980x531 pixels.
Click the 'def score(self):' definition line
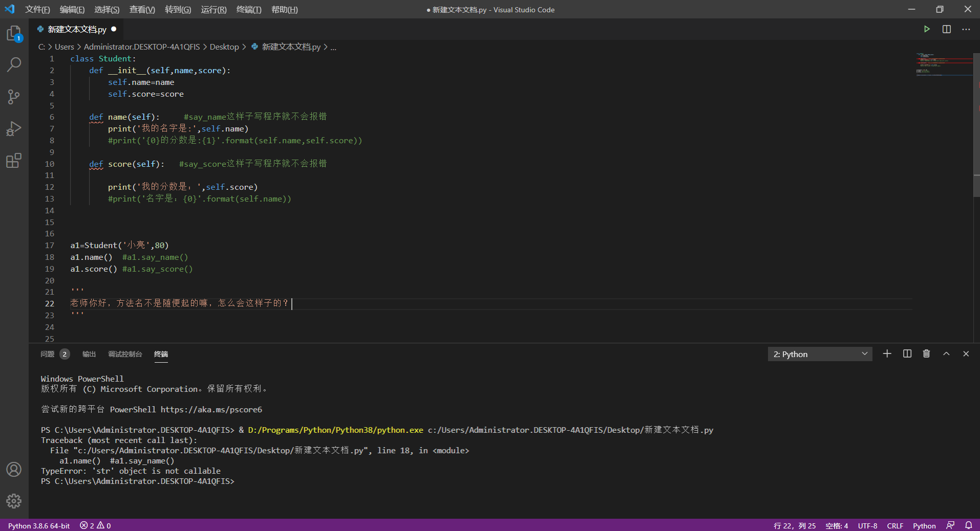126,164
